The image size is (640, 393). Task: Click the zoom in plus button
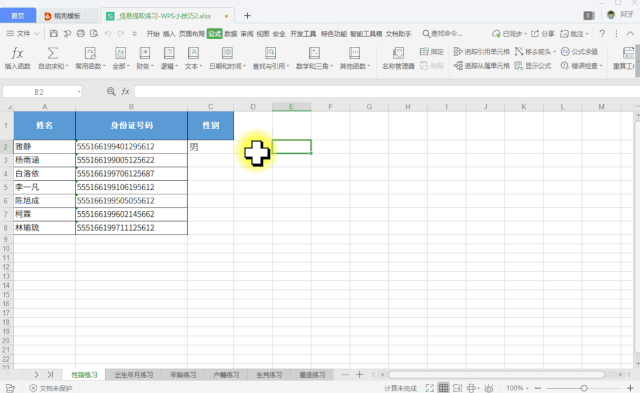[x=630, y=388]
